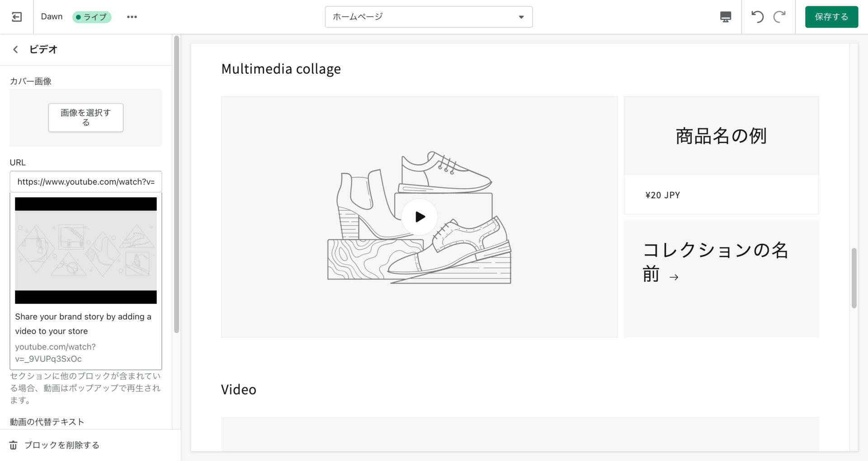Click the exit editor icon
Image resolution: width=868 pixels, height=461 pixels.
[17, 17]
